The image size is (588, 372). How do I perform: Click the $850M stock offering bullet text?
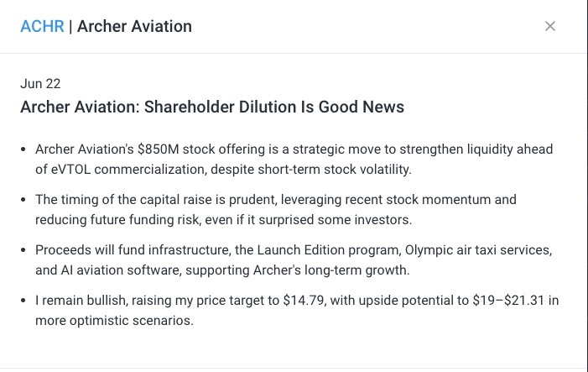(x=294, y=160)
